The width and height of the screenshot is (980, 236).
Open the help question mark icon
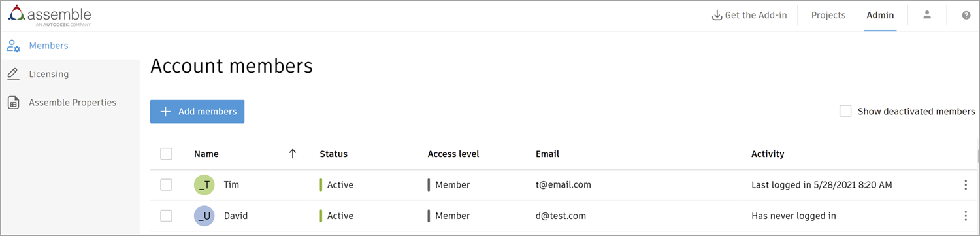point(966,15)
